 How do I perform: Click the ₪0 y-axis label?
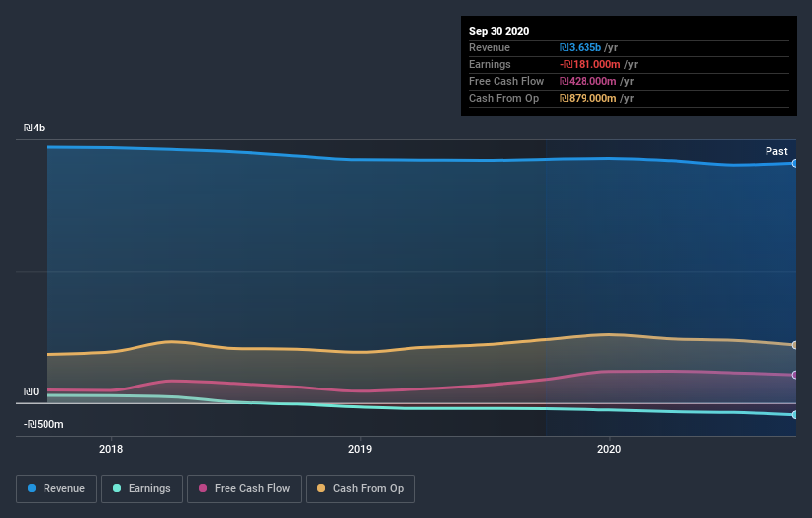pos(31,391)
